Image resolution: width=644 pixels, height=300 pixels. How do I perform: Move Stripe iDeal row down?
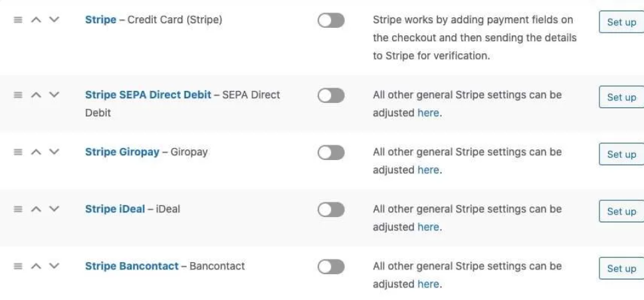point(53,210)
